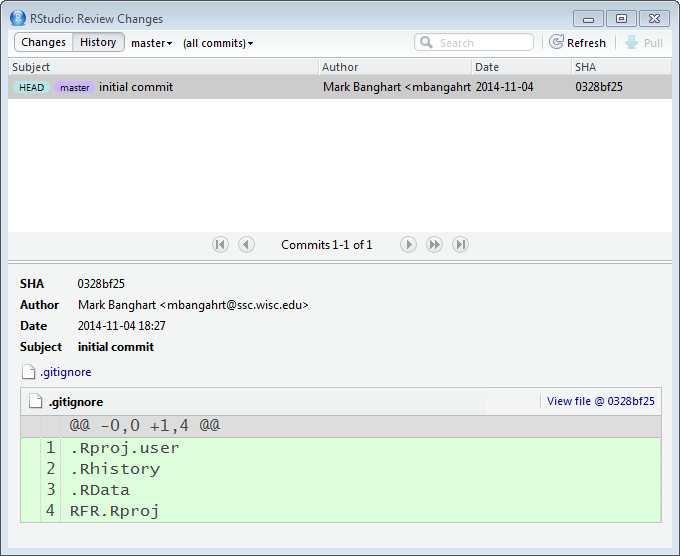The height and width of the screenshot is (556, 680).
Task: Click the Author column header
Action: click(395, 67)
